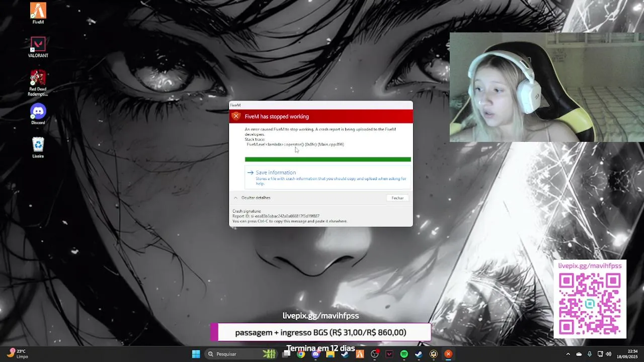
Task: Expand hidden system tray icons chevron
Action: (568, 354)
